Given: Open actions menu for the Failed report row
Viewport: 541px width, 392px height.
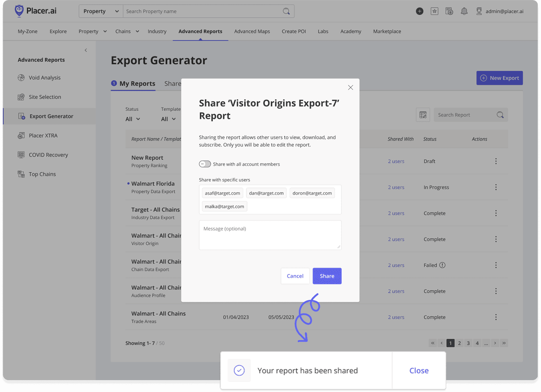Looking at the screenshot, I should coord(496,265).
